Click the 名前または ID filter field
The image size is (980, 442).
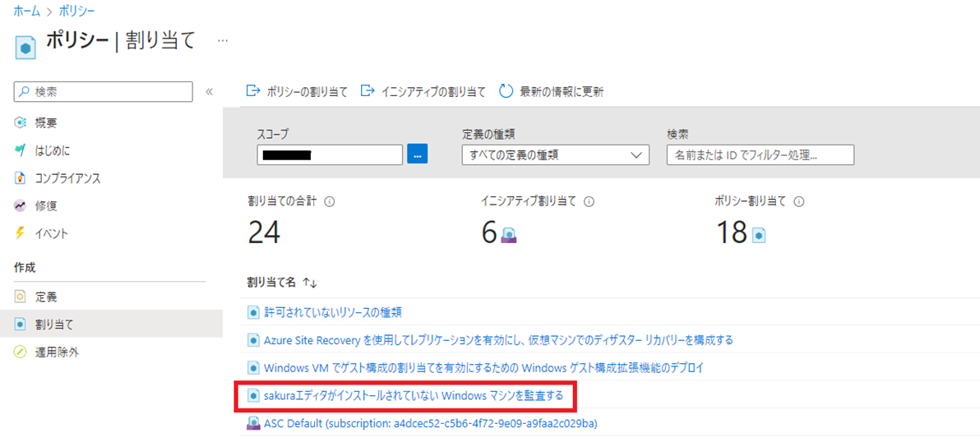click(760, 154)
